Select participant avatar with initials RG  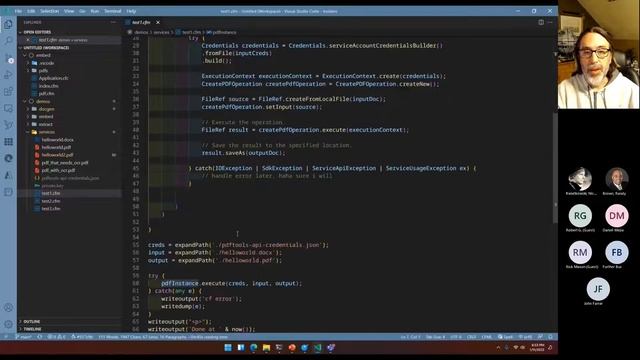(580, 216)
